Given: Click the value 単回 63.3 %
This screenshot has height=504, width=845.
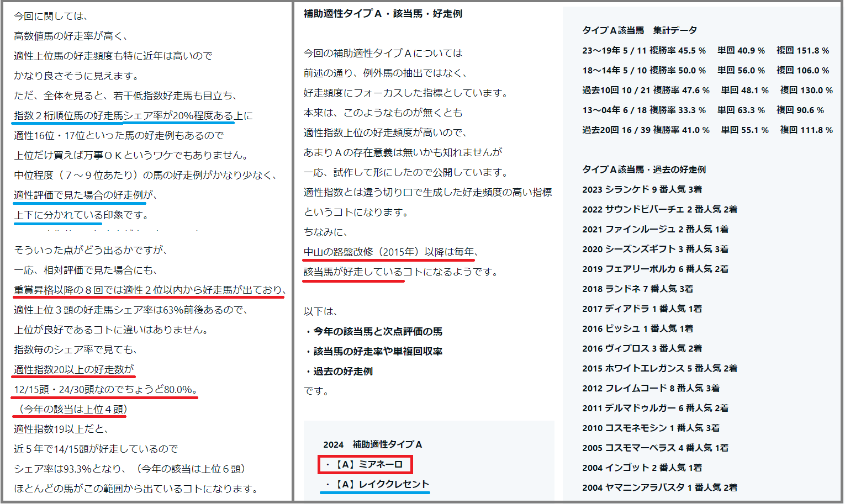Looking at the screenshot, I should coord(741,110).
